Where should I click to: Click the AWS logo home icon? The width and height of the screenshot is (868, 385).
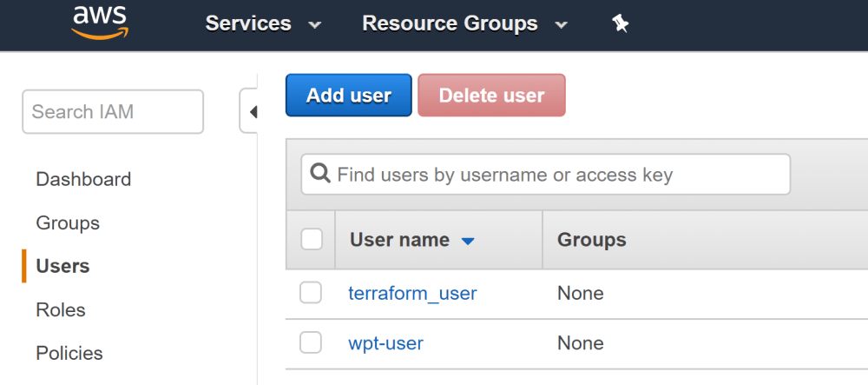pyautogui.click(x=100, y=23)
